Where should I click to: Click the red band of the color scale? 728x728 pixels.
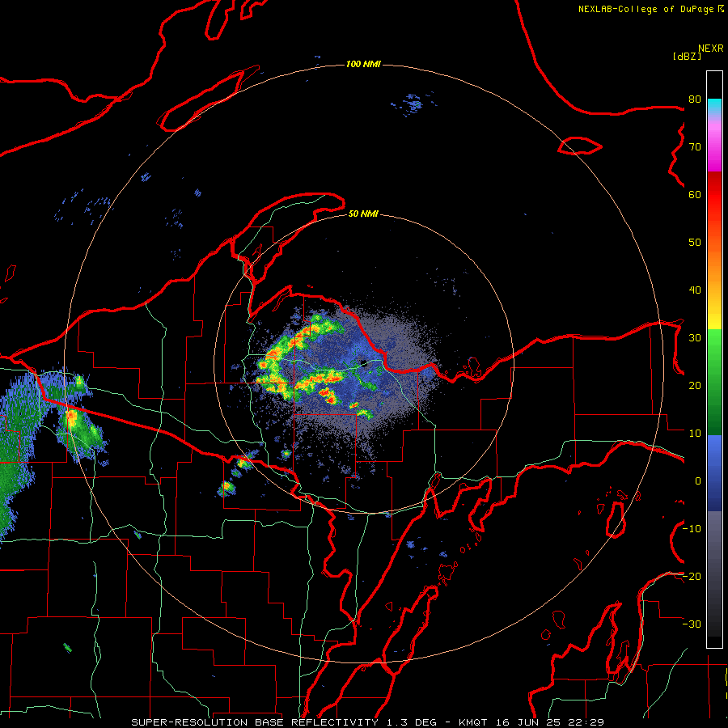pos(714,195)
